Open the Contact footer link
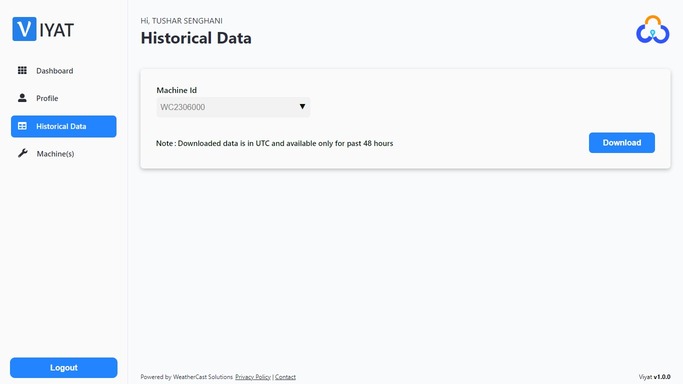 [285, 377]
